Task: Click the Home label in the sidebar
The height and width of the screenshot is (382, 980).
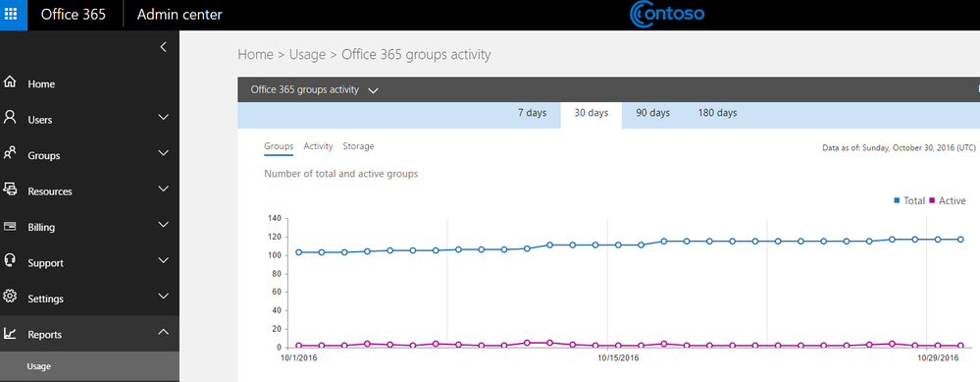Action: 41,84
